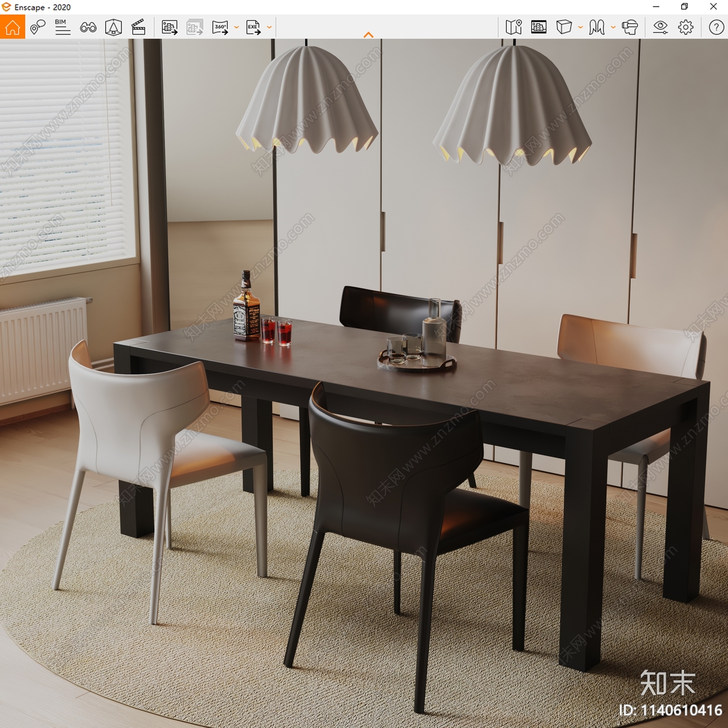Restore down the Enscape window
The image size is (728, 728).
point(684,7)
